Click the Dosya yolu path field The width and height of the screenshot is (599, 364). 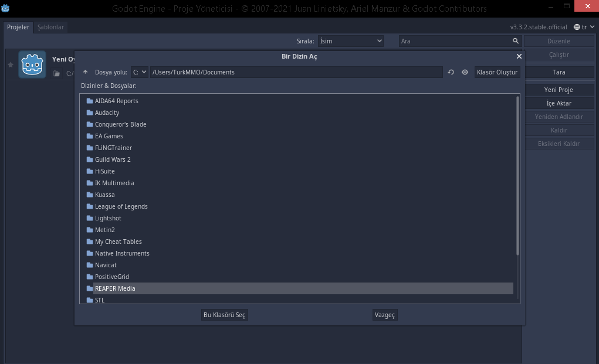tap(296, 72)
